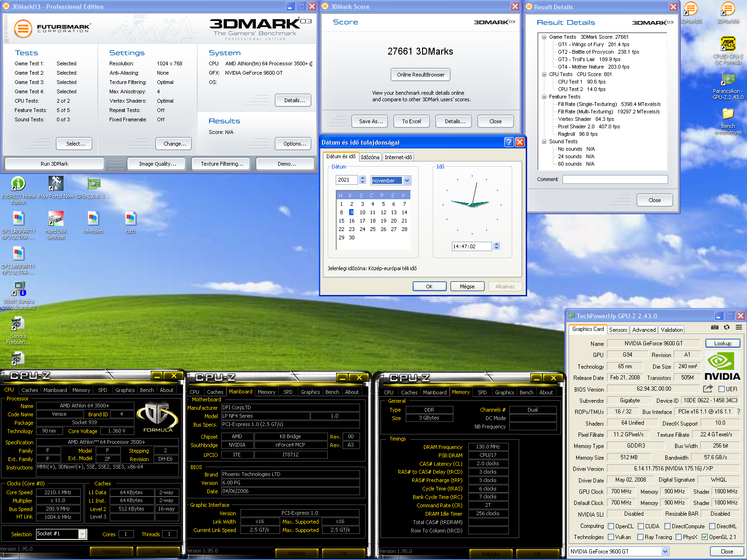Click the GPU-Z screenshot camera icon
The image size is (747, 560).
[715, 328]
